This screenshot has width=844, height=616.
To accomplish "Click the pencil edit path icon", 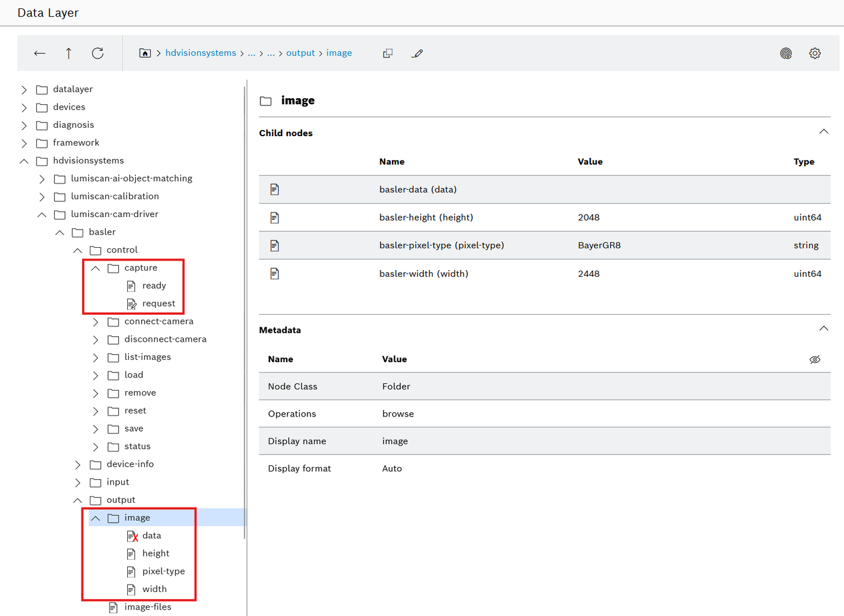I will (417, 53).
